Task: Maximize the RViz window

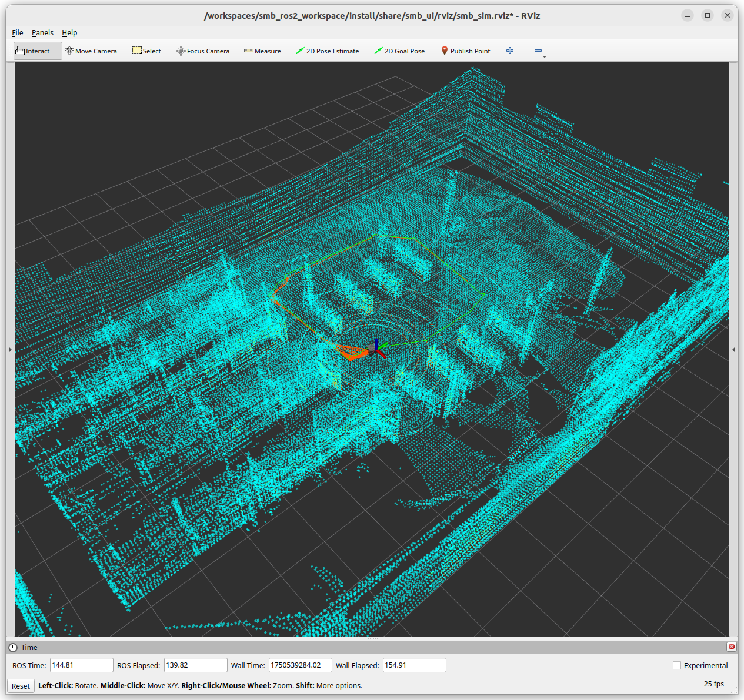Action: 708,15
